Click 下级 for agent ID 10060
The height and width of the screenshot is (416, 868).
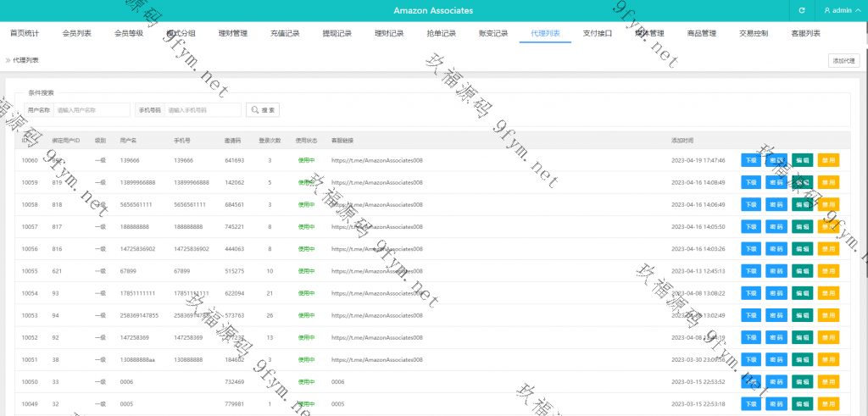tap(751, 160)
